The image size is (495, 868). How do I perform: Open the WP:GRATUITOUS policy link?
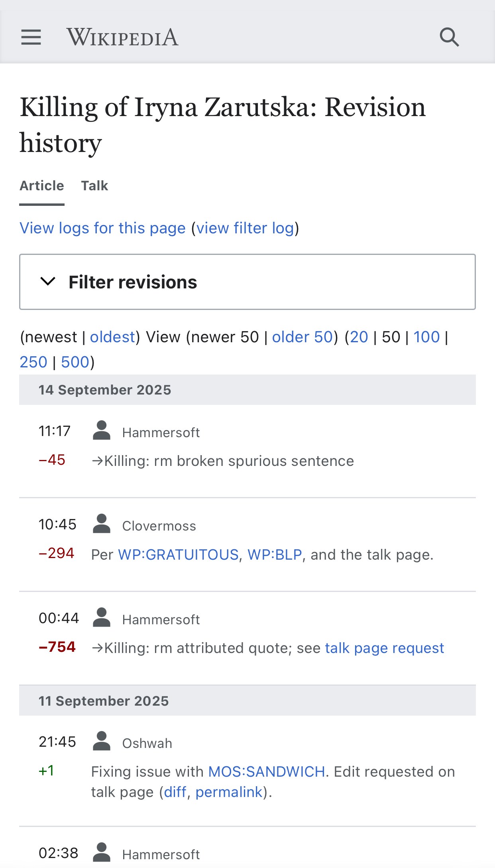pyautogui.click(x=179, y=555)
